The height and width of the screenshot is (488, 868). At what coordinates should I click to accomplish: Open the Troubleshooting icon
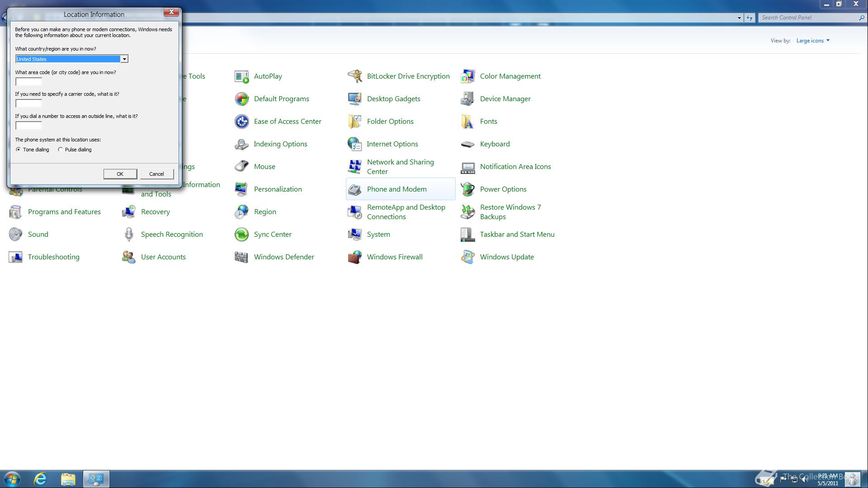coord(15,257)
